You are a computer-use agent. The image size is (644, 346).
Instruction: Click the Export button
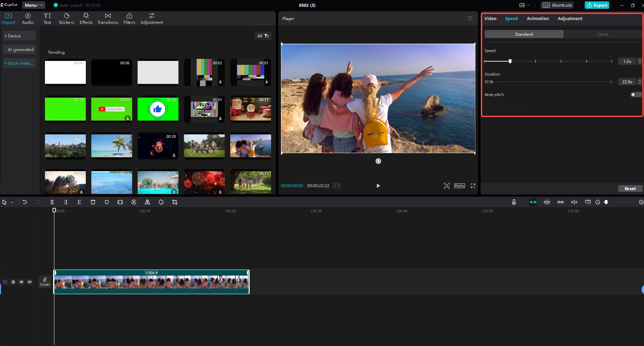(x=597, y=5)
